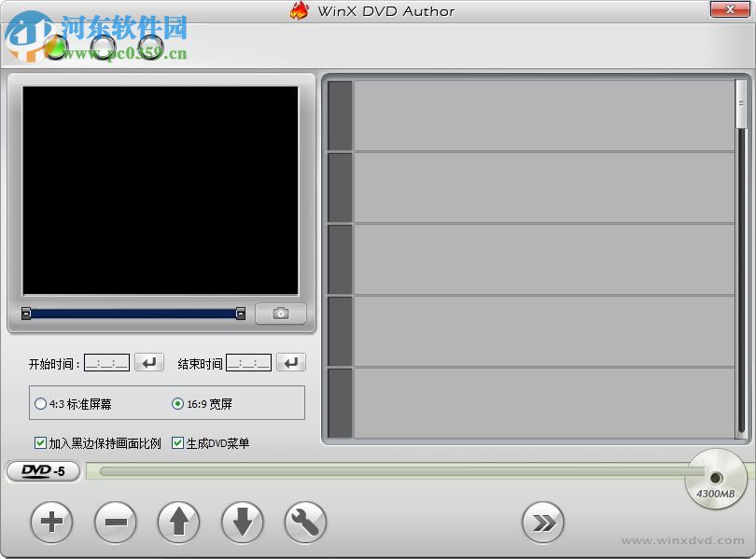This screenshot has width=756, height=559.
Task: Uncheck 加入黑边保持画面比例 option
Action: click(x=39, y=442)
